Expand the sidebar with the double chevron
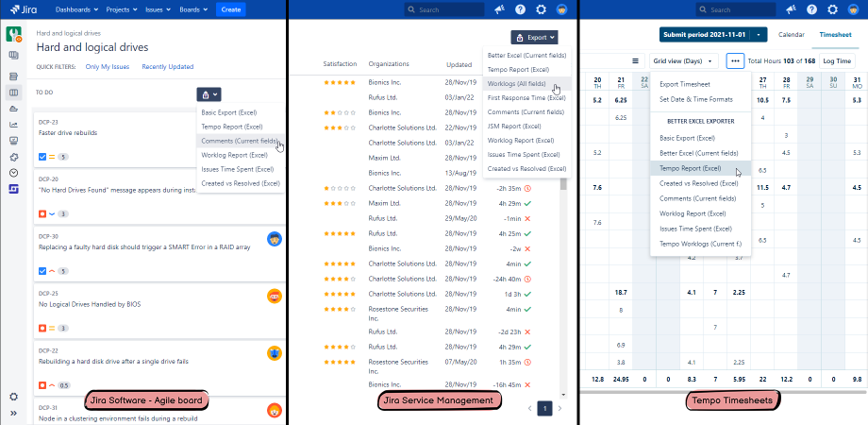This screenshot has width=868, height=425. pos(14,413)
